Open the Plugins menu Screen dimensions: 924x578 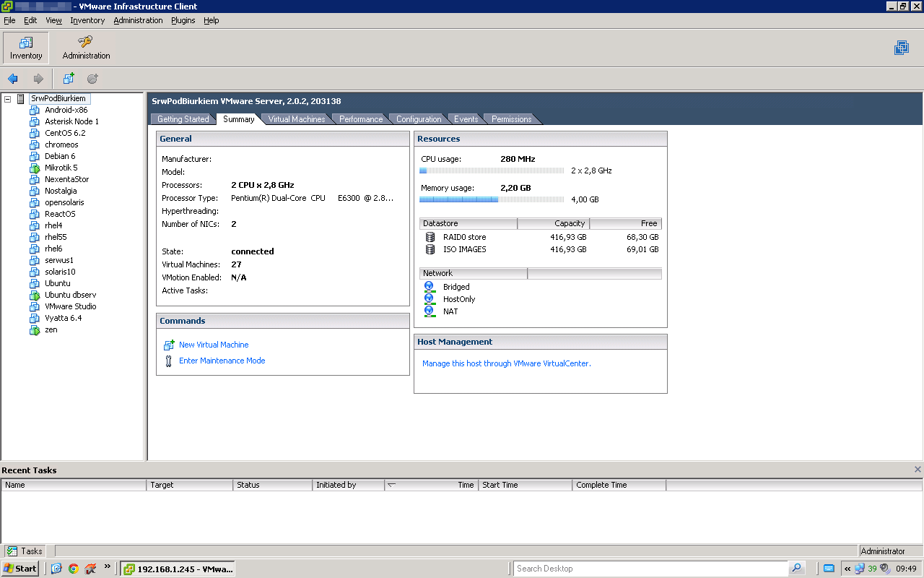[x=183, y=20]
